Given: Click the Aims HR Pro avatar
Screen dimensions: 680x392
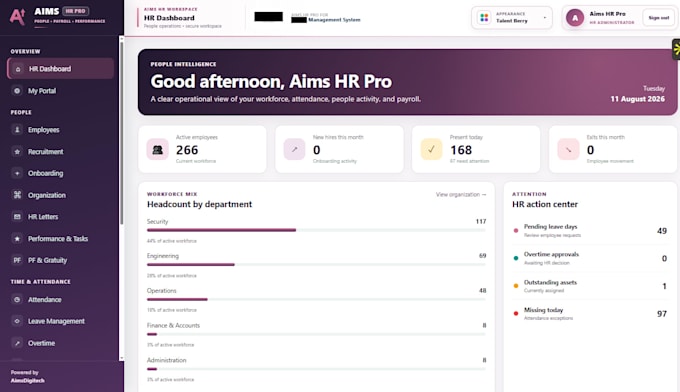Looking at the screenshot, I should click(575, 18).
